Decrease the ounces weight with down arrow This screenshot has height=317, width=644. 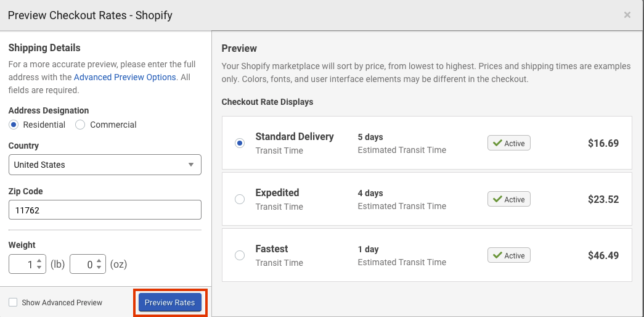click(x=100, y=268)
